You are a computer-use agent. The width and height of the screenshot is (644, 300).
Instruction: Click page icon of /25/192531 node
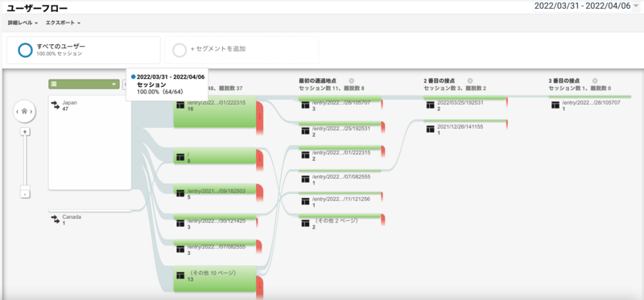pyautogui.click(x=305, y=130)
